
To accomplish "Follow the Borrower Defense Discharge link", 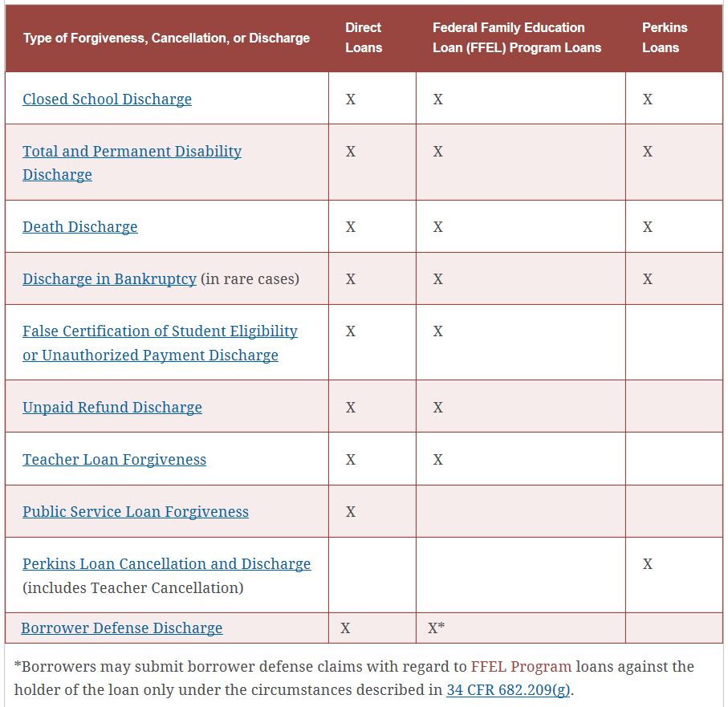I will pos(122,628).
